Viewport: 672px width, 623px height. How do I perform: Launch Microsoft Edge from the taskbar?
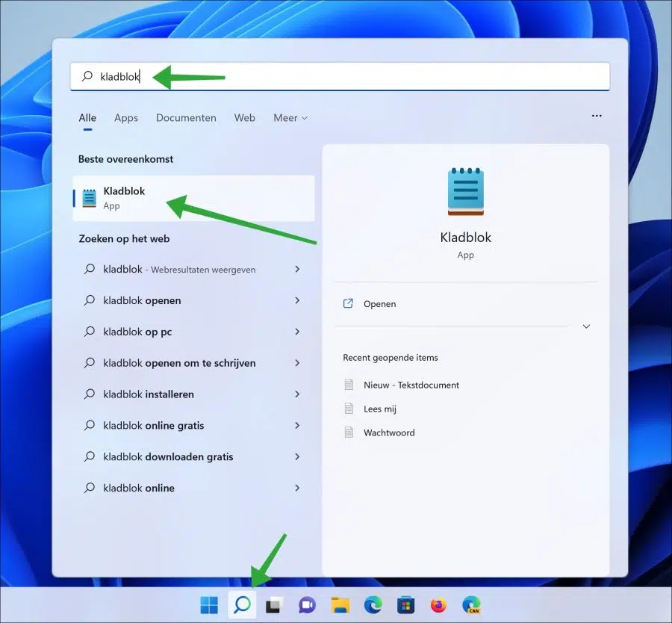(x=373, y=605)
